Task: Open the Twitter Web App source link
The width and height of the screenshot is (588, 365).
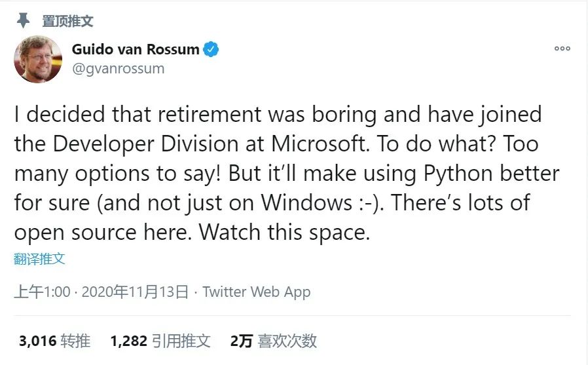Action: (257, 292)
